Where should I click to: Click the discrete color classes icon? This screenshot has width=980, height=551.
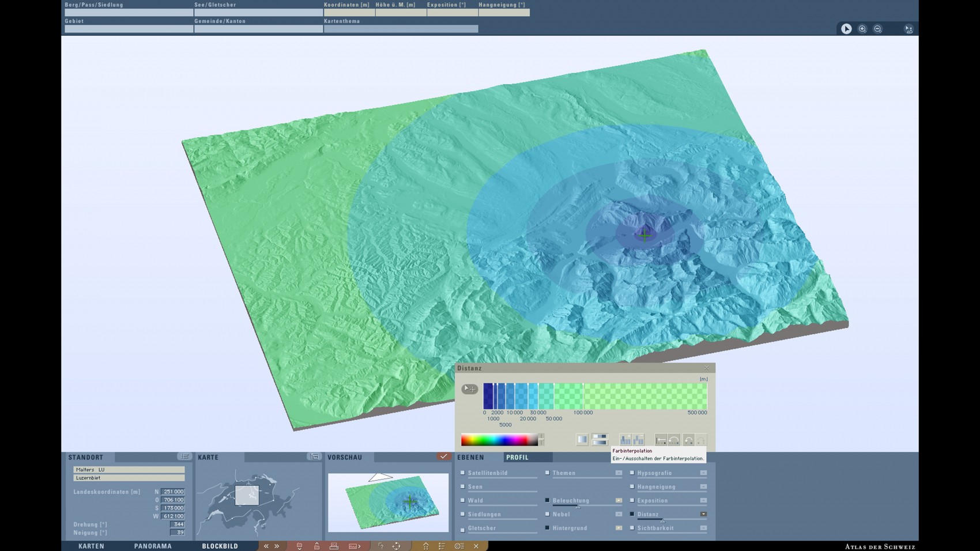[582, 440]
